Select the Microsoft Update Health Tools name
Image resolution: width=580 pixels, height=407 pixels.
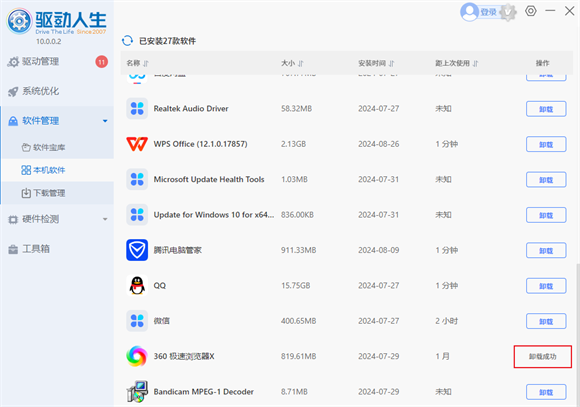pyautogui.click(x=209, y=179)
